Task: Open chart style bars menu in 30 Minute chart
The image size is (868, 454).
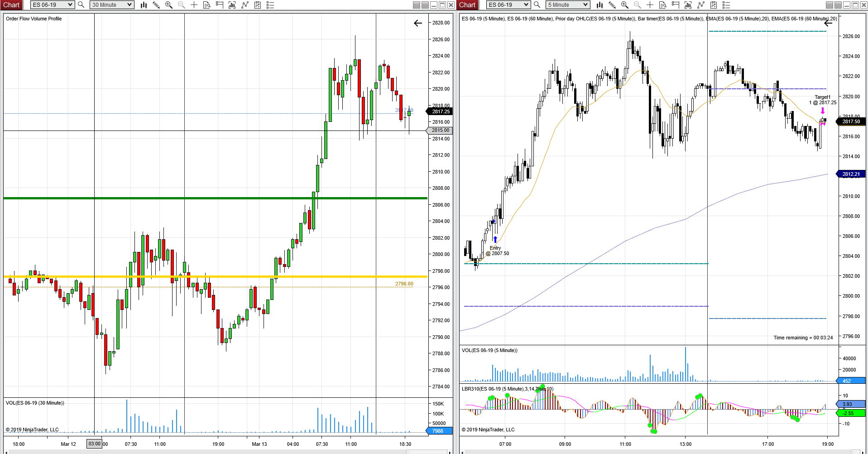Action: [x=144, y=5]
